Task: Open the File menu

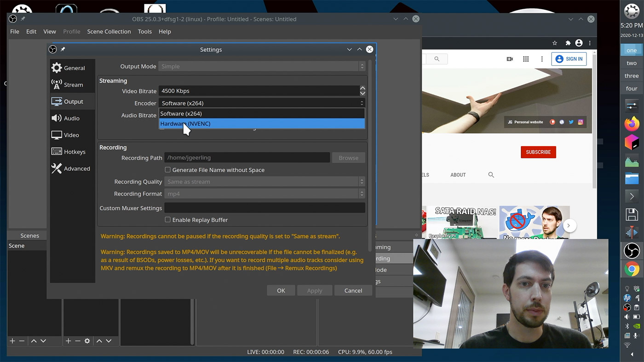Action: 15,31
